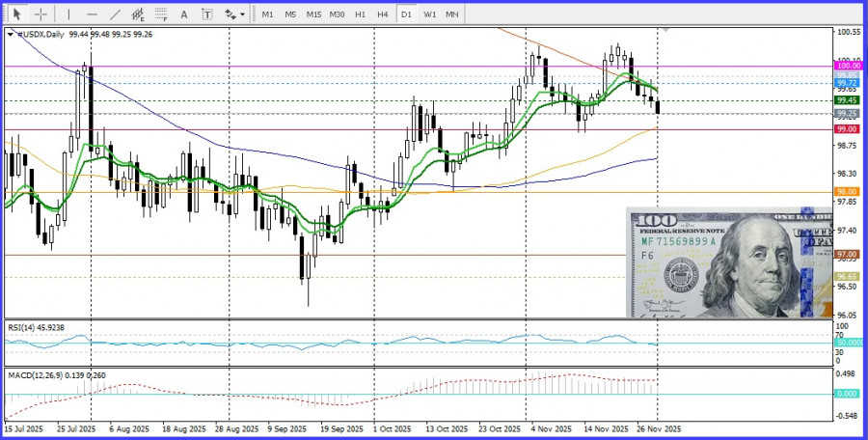Choose the Text tool (A icon)
This screenshot has height=440, width=868.
click(x=185, y=14)
